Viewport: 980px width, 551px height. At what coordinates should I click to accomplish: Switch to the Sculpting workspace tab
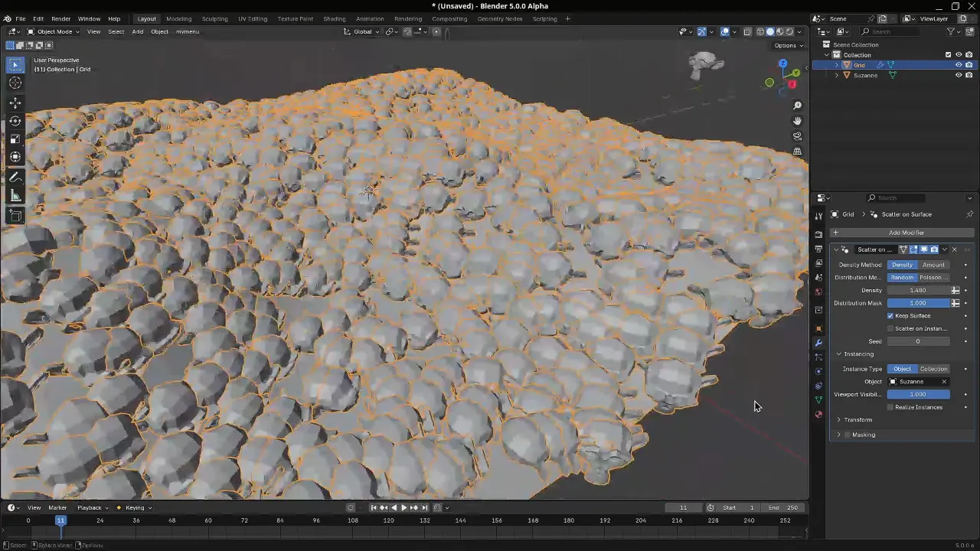[x=214, y=18]
